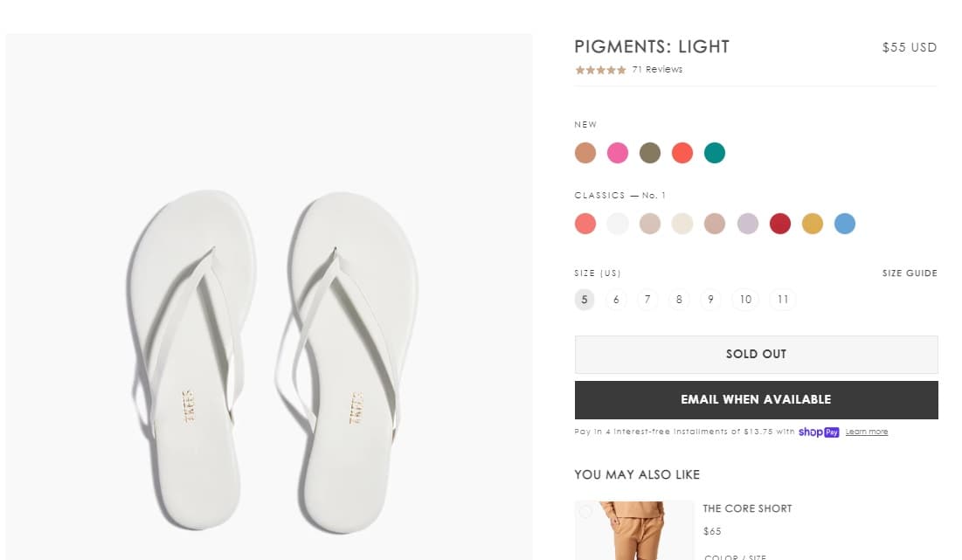Screen dimensions: 962x560
Task: Open the 71 Reviews link
Action: 656,69
